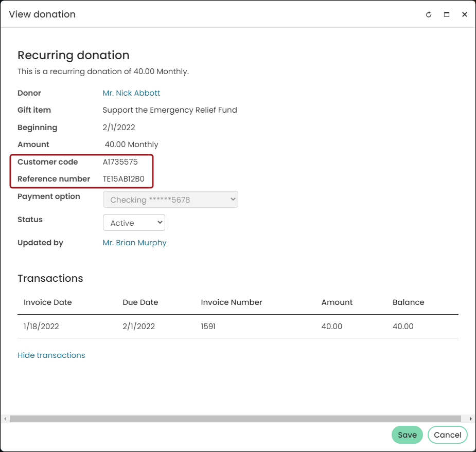Click invoice date 1/18/2022 cell
The image size is (476, 452).
[41, 327]
